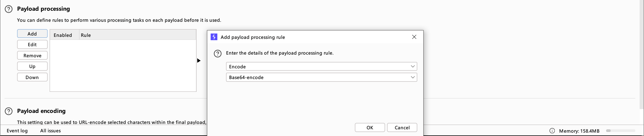The width and height of the screenshot is (644, 136).
Task: Click the black arrow beside the rules table
Action: [x=199, y=61]
